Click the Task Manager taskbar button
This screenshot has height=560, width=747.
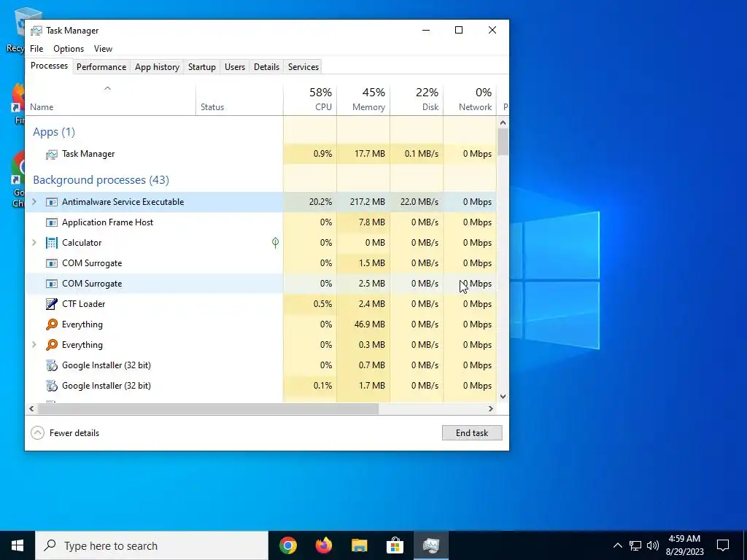coord(430,545)
